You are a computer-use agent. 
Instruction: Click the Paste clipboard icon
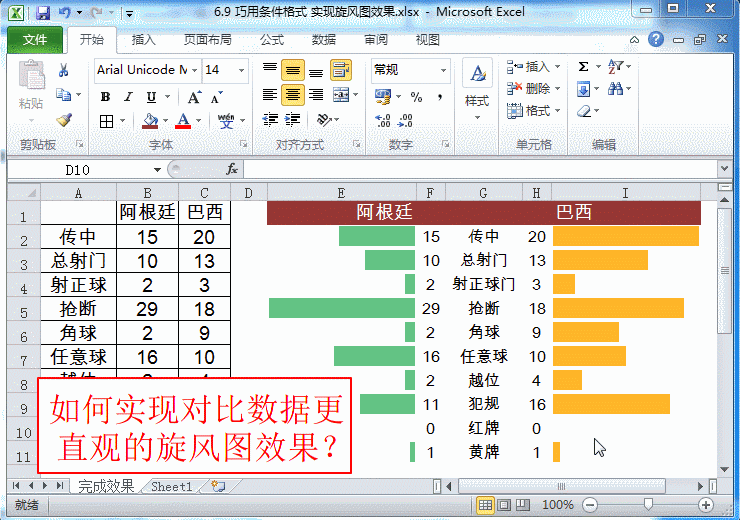click(x=32, y=75)
